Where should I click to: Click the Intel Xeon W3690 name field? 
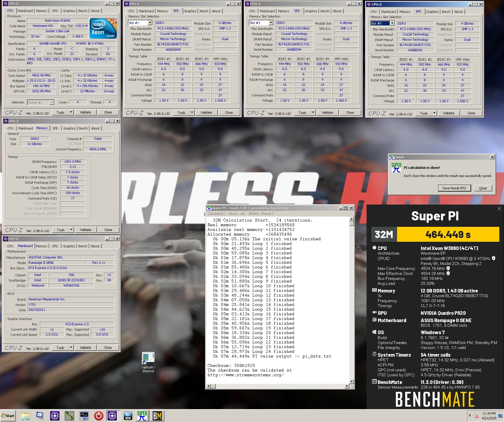[57, 21]
